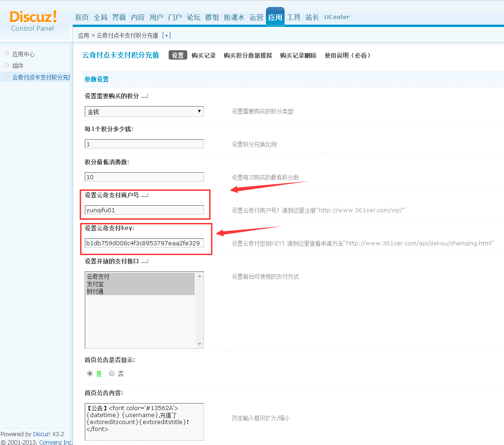
Task: Click payment list scrollbar up arrow
Action: pyautogui.click(x=200, y=276)
